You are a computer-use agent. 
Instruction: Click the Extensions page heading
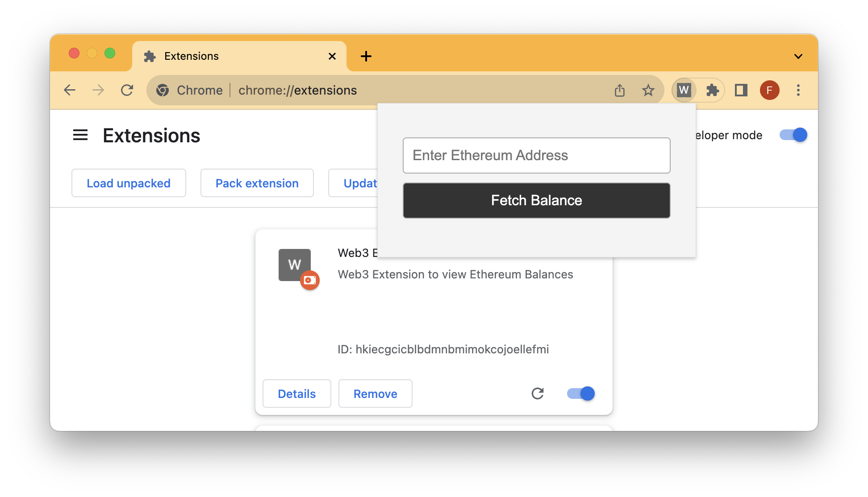click(151, 136)
